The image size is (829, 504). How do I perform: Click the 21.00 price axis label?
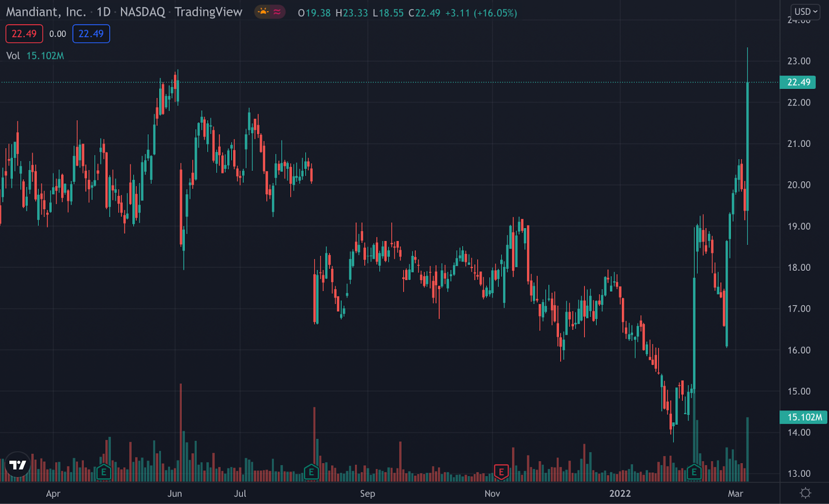[799, 143]
